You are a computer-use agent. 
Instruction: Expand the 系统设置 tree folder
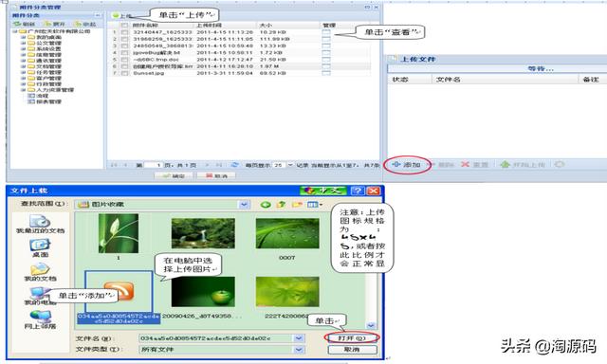coord(24,49)
